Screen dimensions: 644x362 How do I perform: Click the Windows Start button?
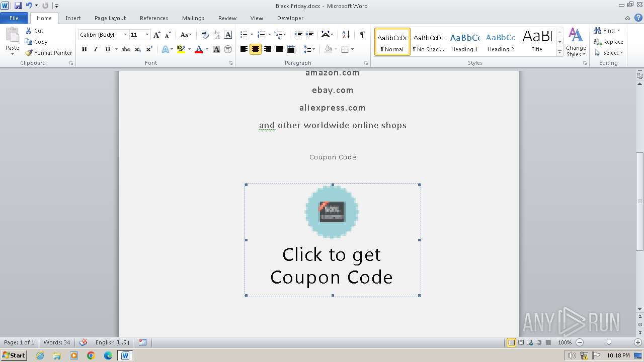tap(14, 355)
